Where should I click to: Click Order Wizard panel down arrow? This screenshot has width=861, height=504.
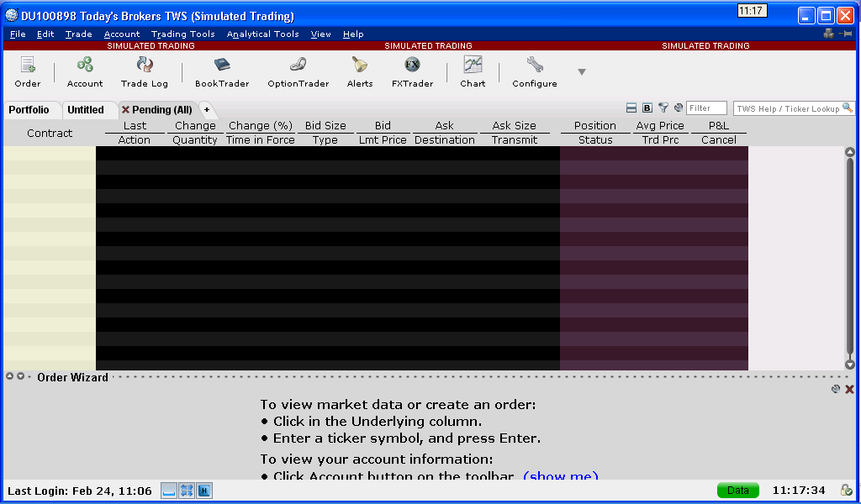[x=20, y=376]
